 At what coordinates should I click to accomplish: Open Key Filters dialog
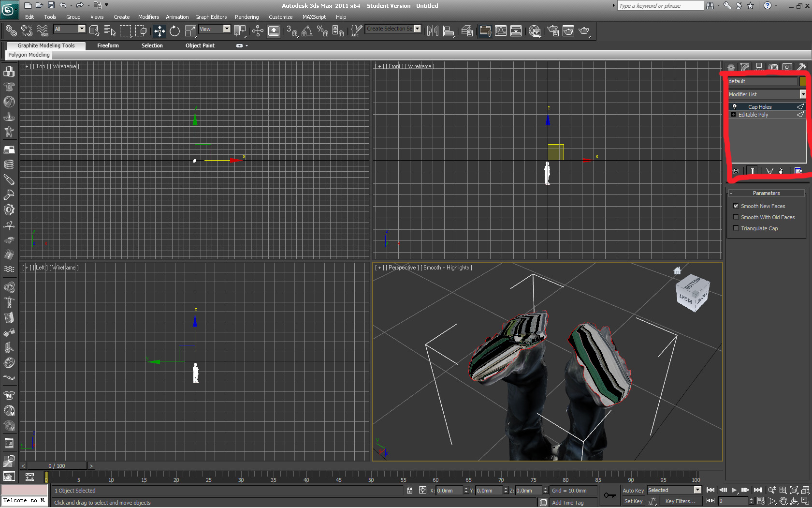pos(680,501)
